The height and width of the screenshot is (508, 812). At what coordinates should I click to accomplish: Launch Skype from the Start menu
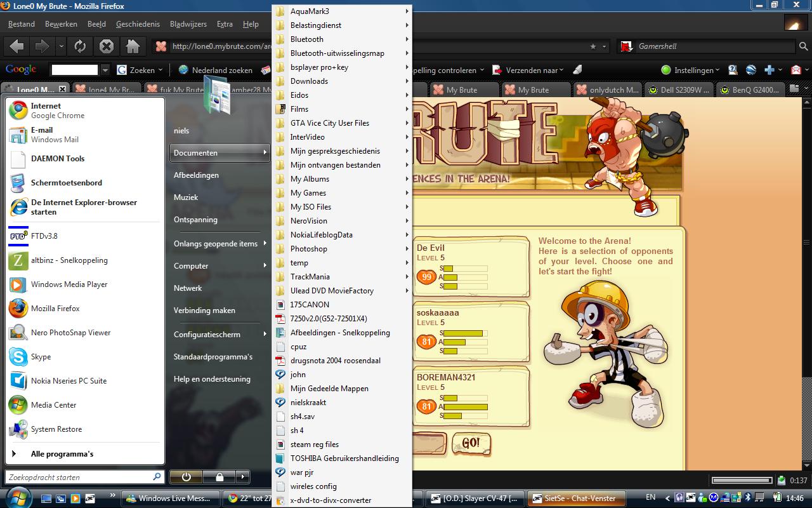point(41,357)
